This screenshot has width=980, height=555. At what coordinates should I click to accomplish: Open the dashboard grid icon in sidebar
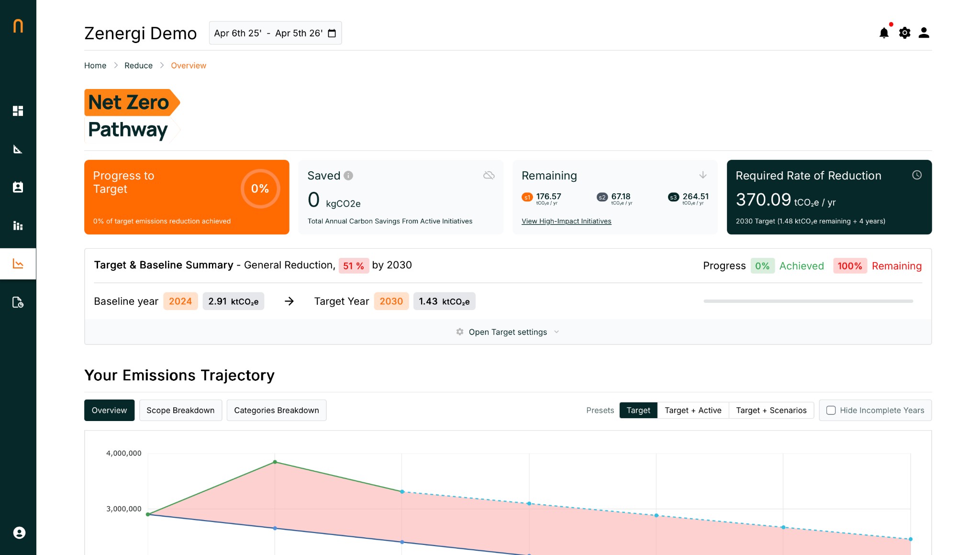[18, 111]
